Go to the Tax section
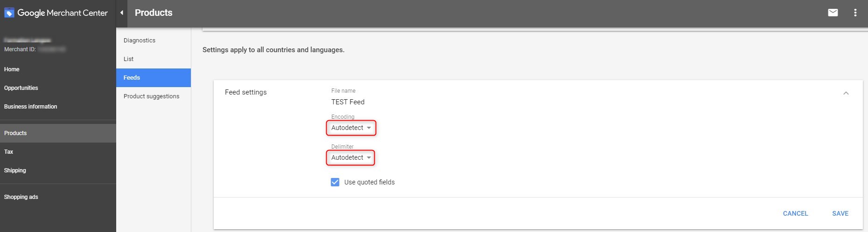This screenshot has width=868, height=232. tap(9, 152)
